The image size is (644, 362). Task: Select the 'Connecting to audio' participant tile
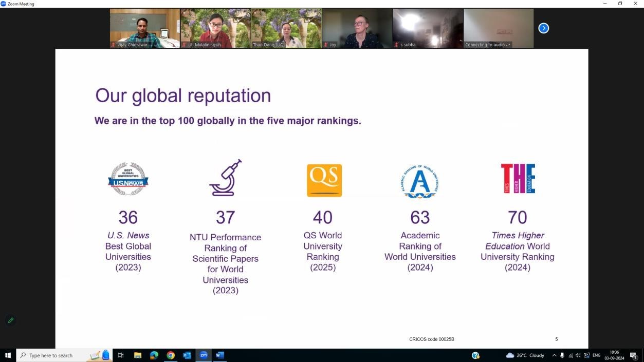tap(499, 28)
